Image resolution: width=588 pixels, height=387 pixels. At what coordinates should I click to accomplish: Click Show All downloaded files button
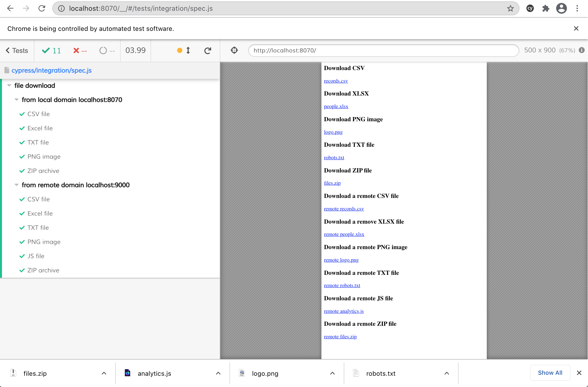tap(550, 372)
